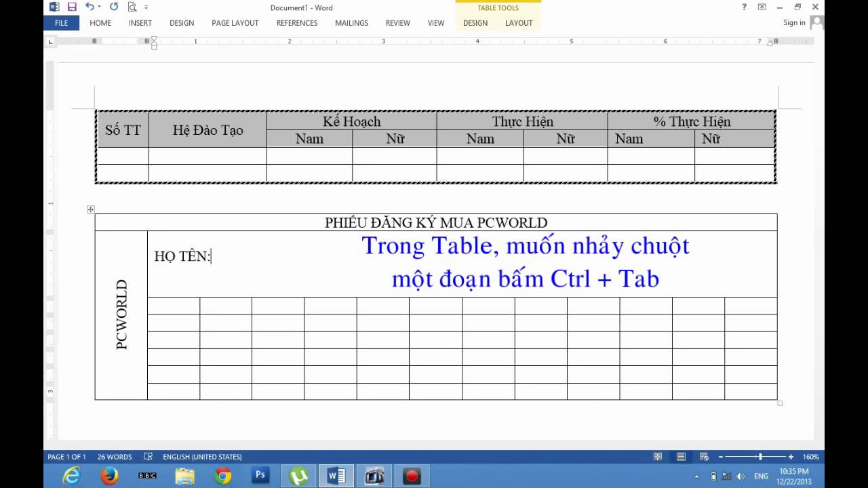The width and height of the screenshot is (868, 488).
Task: Switch to Web Layout view icon
Action: (704, 456)
